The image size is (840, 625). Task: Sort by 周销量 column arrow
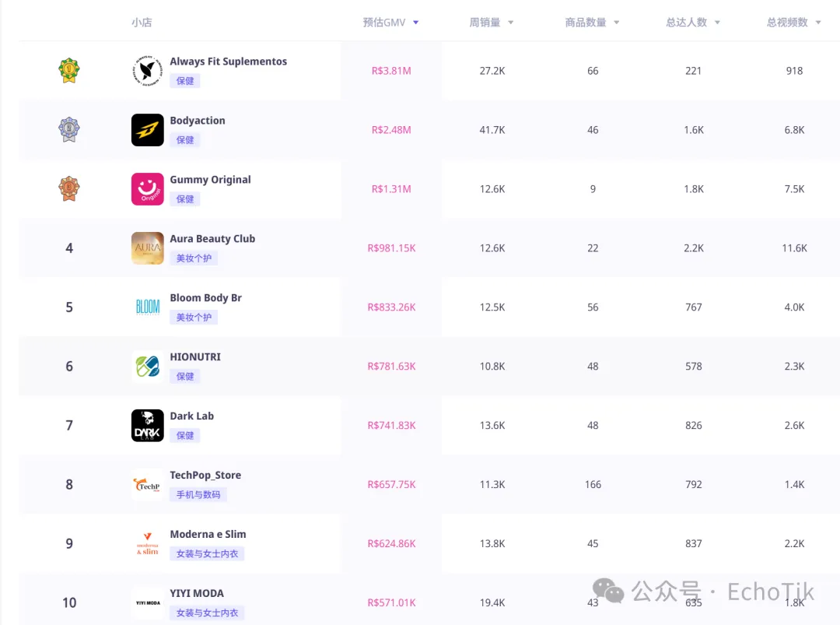pos(511,23)
